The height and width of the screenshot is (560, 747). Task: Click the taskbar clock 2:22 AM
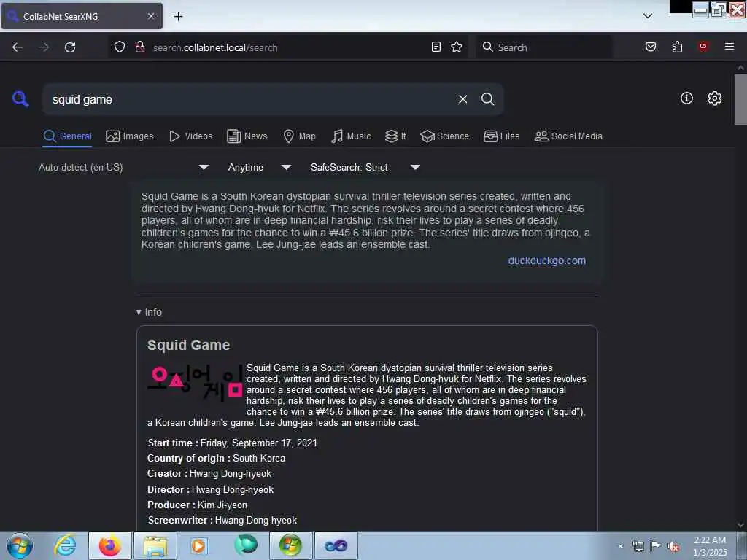click(x=709, y=540)
